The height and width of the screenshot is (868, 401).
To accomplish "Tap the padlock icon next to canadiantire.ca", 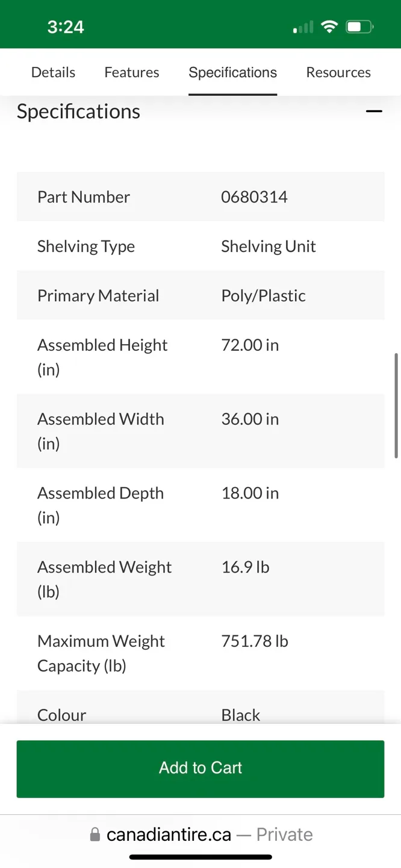I will pos(95,834).
